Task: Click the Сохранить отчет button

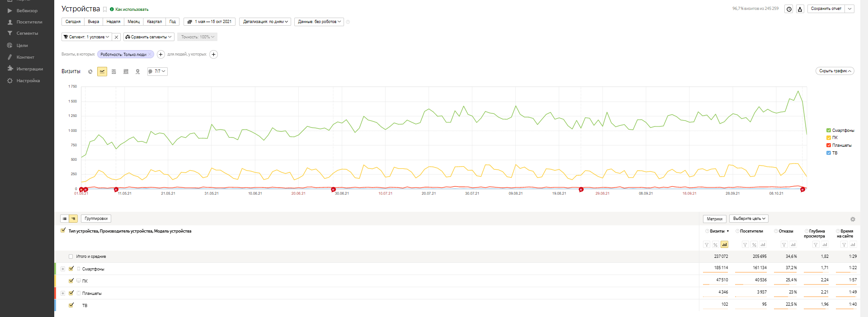Action: [x=826, y=9]
